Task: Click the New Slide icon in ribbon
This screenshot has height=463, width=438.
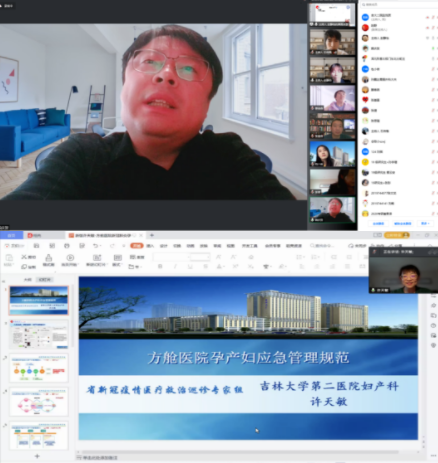Action: [x=97, y=257]
